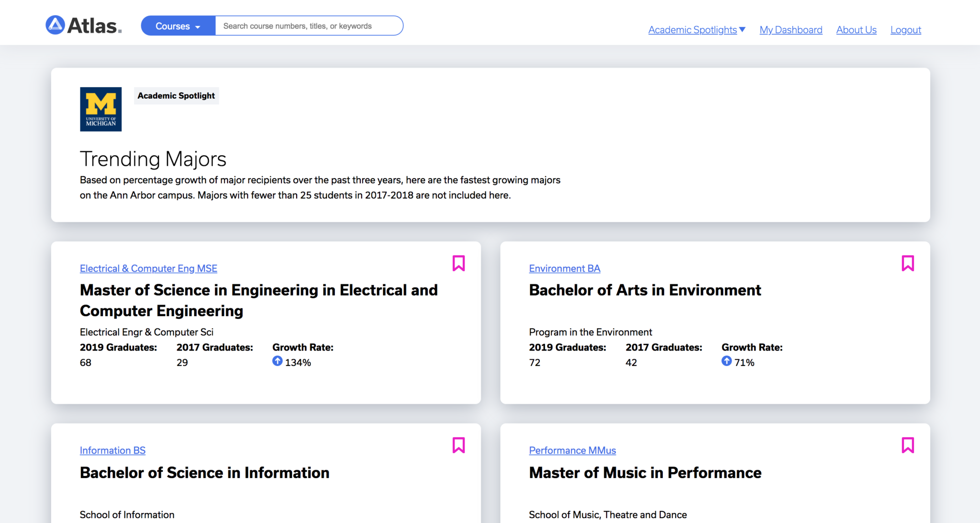Open My Dashboard
Image resolution: width=980 pixels, height=523 pixels.
coord(791,29)
